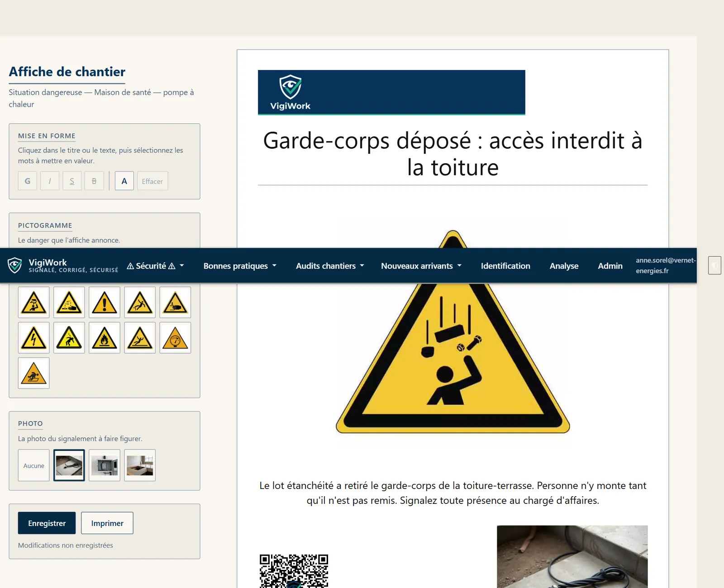The height and width of the screenshot is (588, 724).
Task: Toggle underline formatting with the S button
Action: point(72,181)
